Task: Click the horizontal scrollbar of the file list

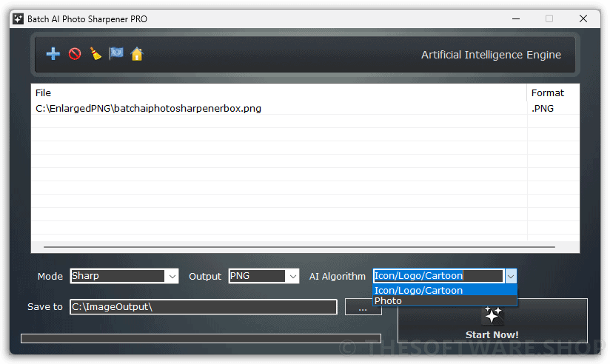Action: click(x=299, y=247)
